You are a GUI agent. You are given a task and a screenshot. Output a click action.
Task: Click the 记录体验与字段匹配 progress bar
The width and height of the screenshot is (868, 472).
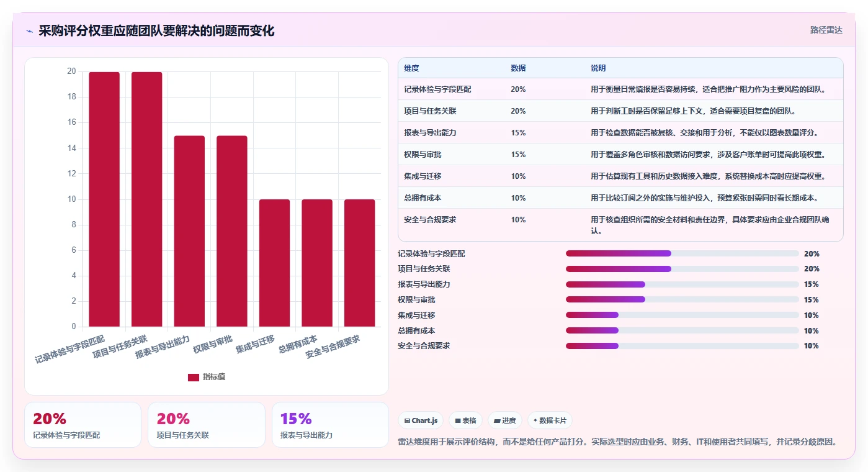point(682,253)
